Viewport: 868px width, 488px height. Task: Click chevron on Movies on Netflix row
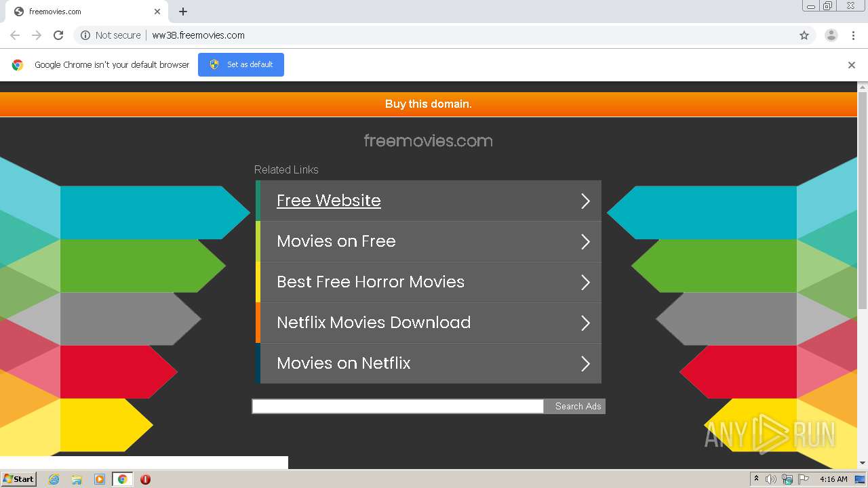tap(585, 363)
